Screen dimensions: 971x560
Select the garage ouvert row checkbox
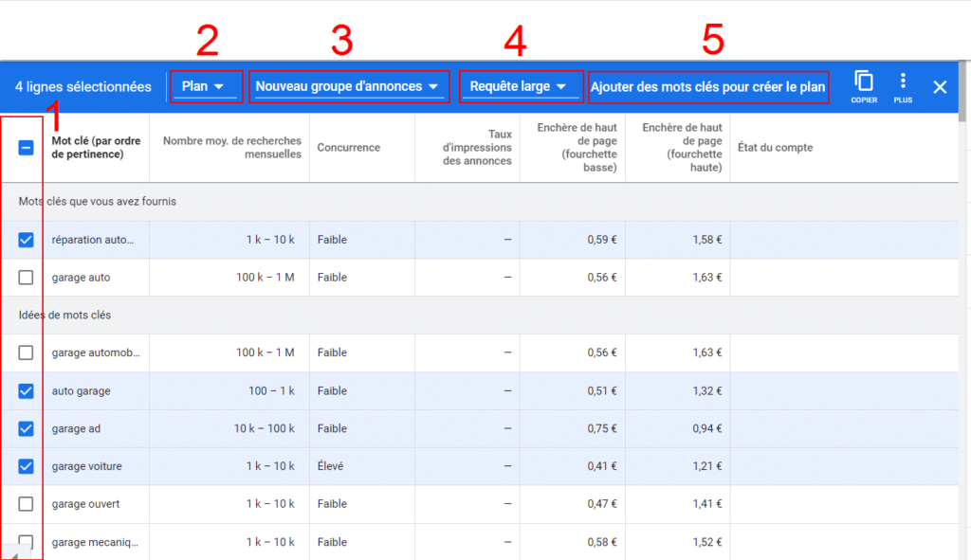click(x=27, y=504)
